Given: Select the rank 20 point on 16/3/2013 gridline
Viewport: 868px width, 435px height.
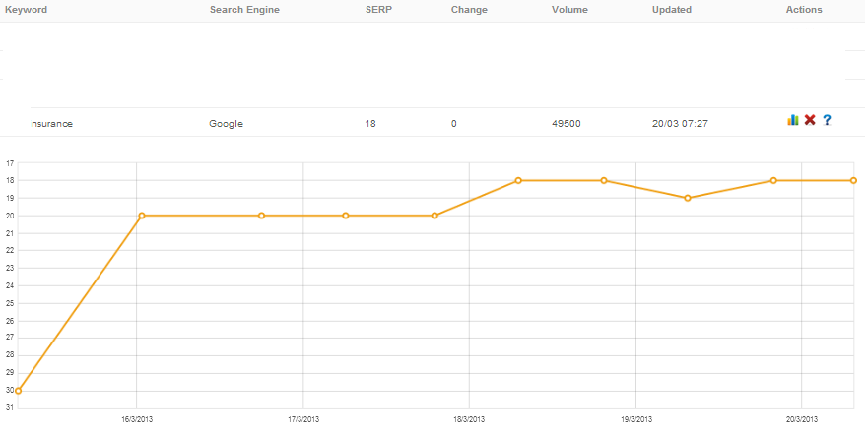Looking at the screenshot, I should [x=142, y=216].
